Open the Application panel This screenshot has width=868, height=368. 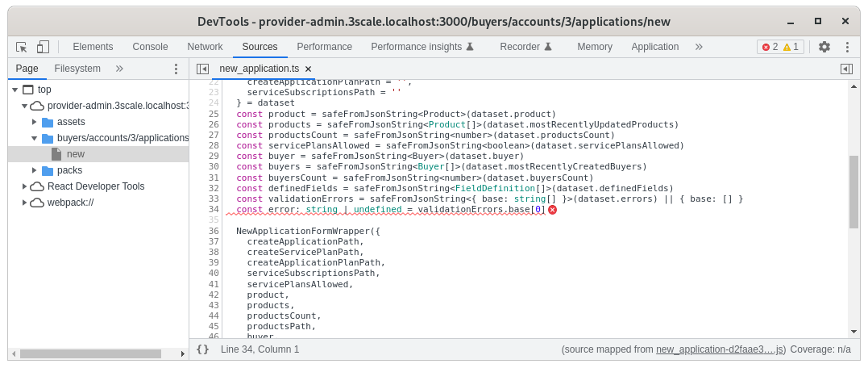pos(655,47)
